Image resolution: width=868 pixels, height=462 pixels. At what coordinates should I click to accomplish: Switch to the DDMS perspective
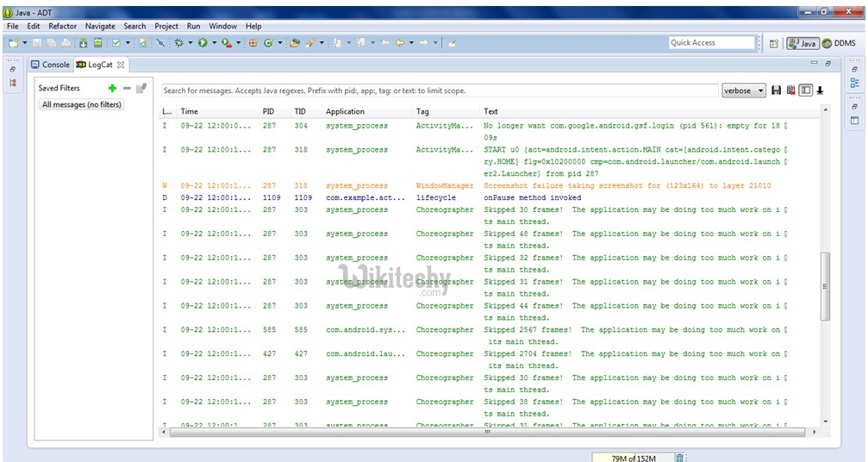[840, 43]
